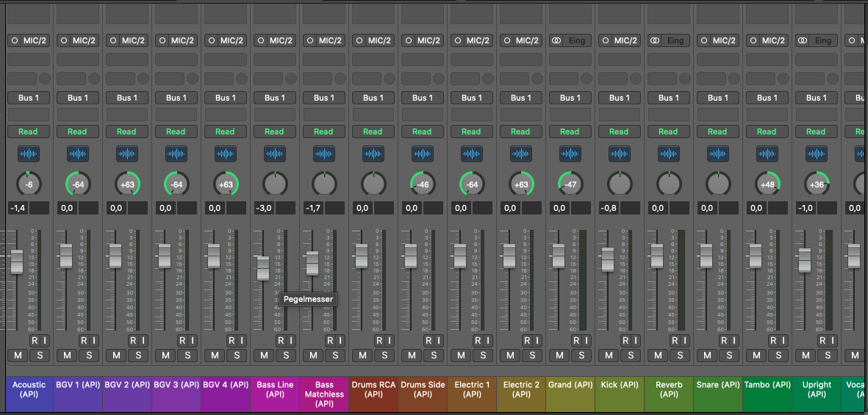Select the Drums RCA (API) channel name

point(373,389)
